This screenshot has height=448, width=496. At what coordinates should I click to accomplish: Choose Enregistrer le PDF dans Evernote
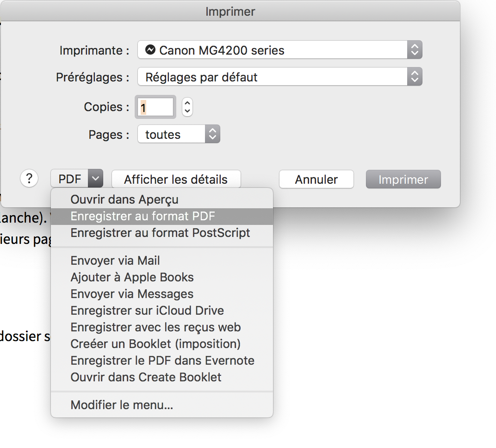(x=162, y=361)
